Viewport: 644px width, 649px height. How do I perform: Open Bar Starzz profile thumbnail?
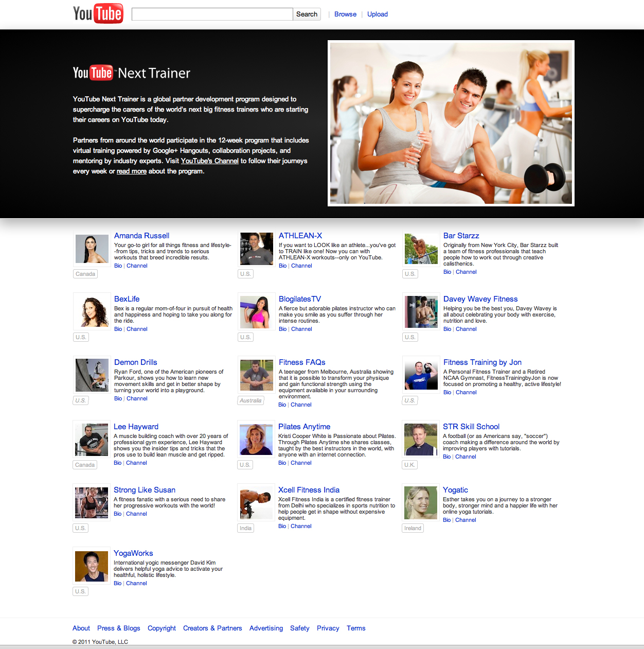(x=421, y=249)
